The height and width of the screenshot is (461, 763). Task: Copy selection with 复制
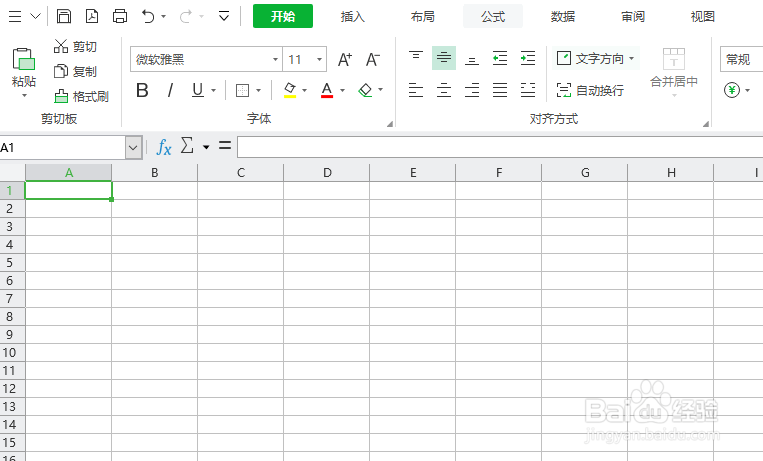click(75, 72)
